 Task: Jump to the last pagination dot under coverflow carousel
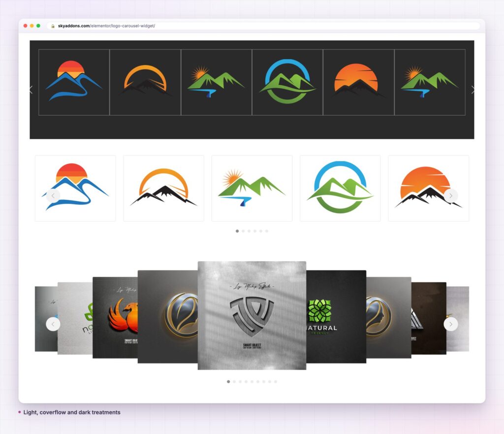coord(276,382)
